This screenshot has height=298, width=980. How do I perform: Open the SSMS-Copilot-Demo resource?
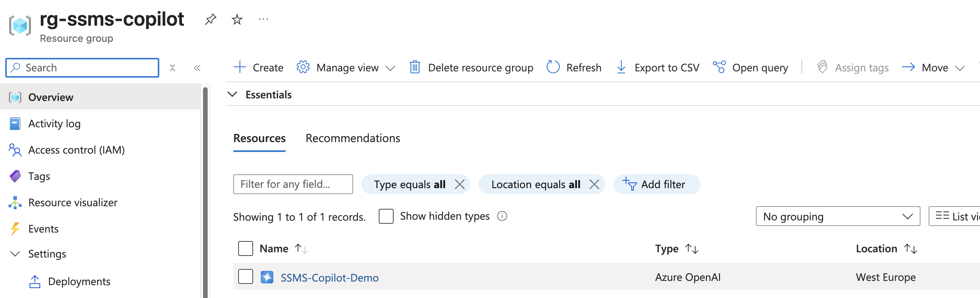point(329,278)
